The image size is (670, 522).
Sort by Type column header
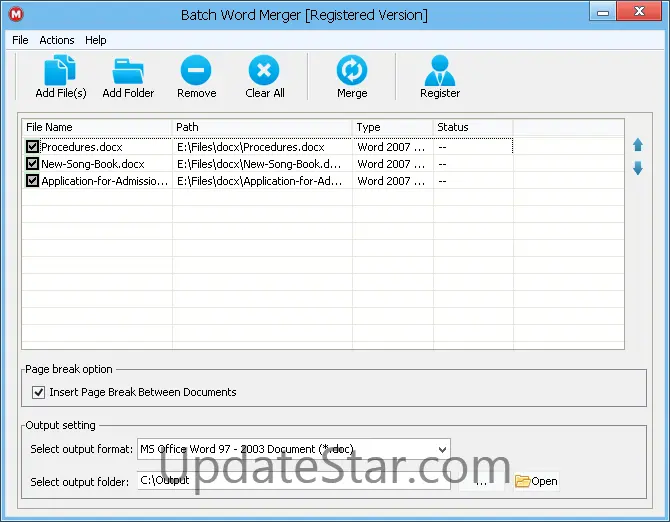(393, 127)
